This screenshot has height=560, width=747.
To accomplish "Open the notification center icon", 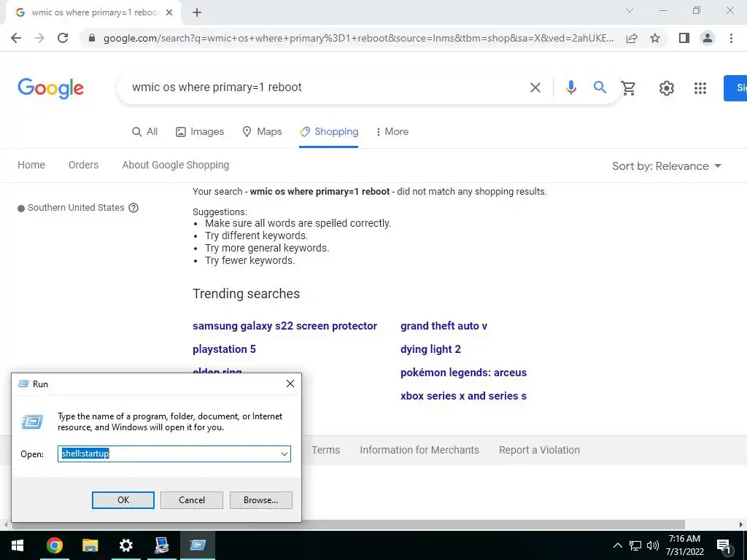I will (724, 545).
